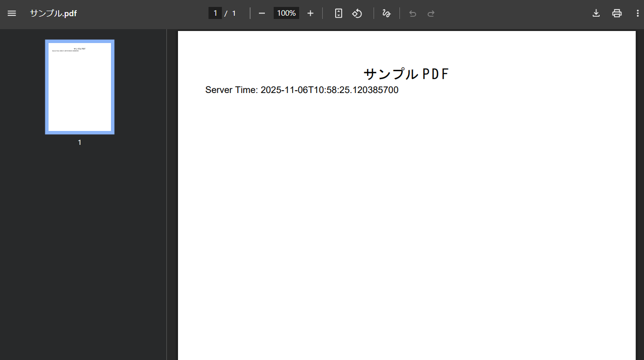Click the redo arrow icon
The height and width of the screenshot is (360, 644).
(431, 13)
